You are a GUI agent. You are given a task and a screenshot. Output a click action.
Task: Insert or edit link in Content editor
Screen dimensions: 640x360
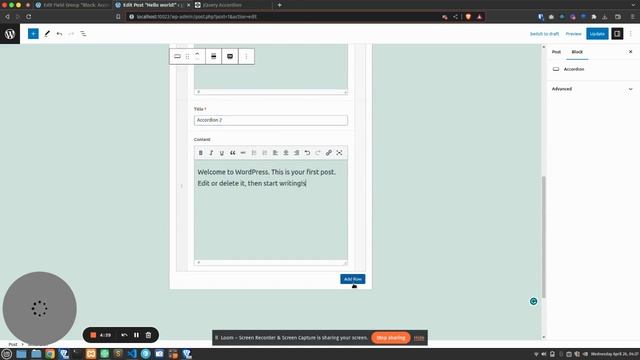(329, 153)
